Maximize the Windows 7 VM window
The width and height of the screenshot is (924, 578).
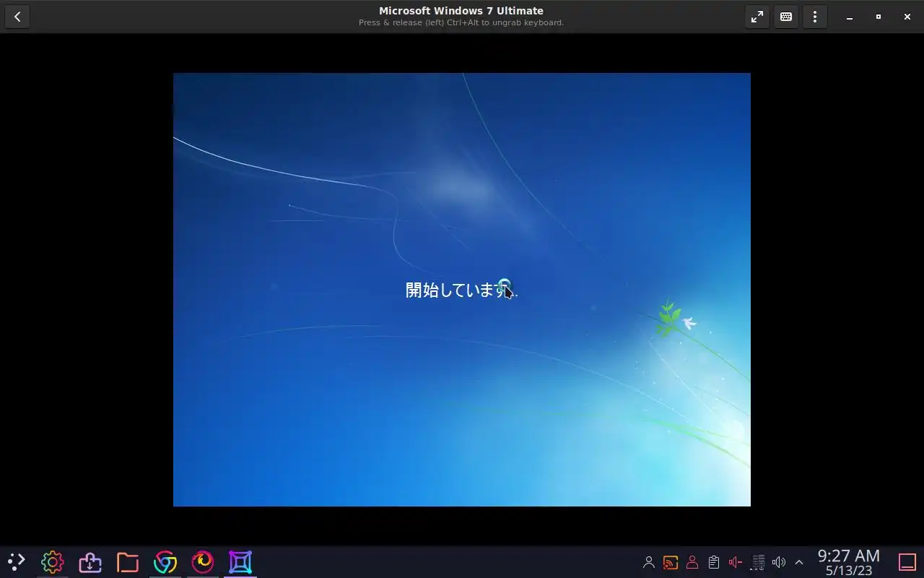tap(879, 17)
